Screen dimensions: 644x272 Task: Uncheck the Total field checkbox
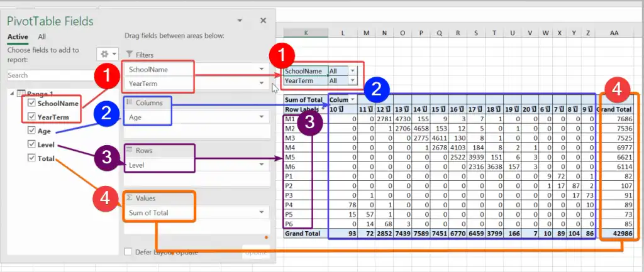coord(32,158)
